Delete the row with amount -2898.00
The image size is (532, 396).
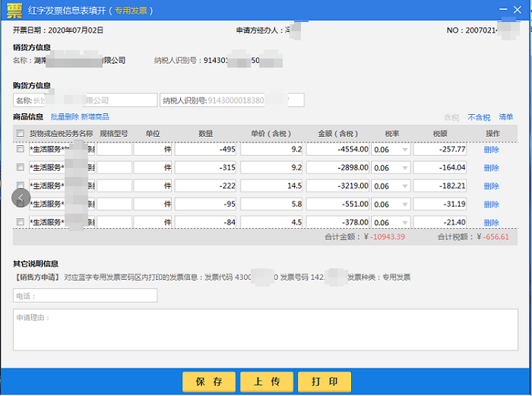coord(491,168)
